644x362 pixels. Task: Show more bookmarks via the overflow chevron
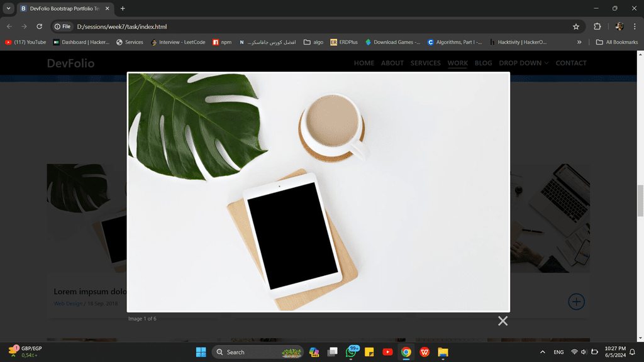(x=579, y=42)
